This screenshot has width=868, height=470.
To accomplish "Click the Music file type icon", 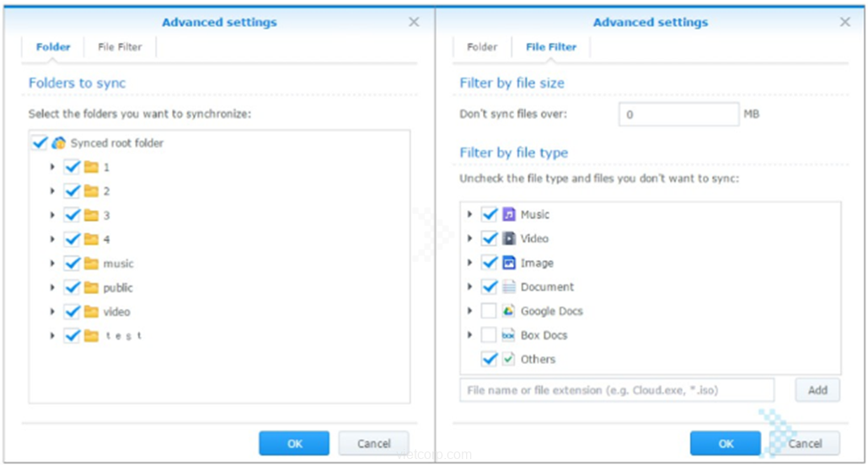I will click(508, 215).
